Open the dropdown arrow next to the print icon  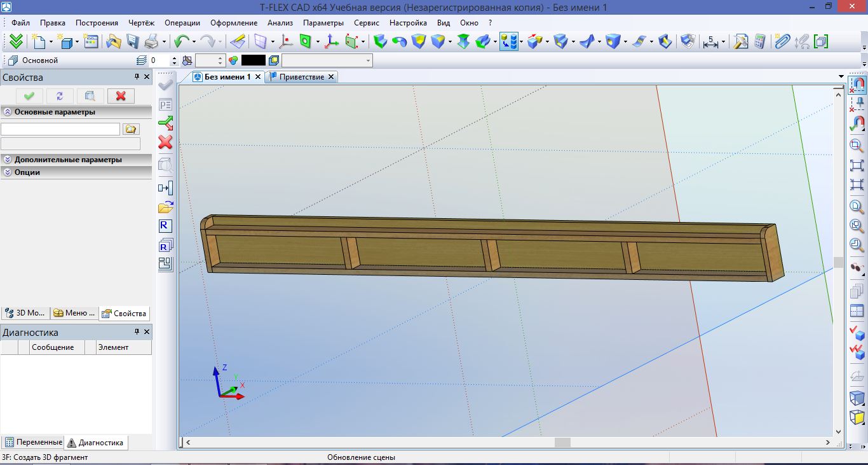164,42
